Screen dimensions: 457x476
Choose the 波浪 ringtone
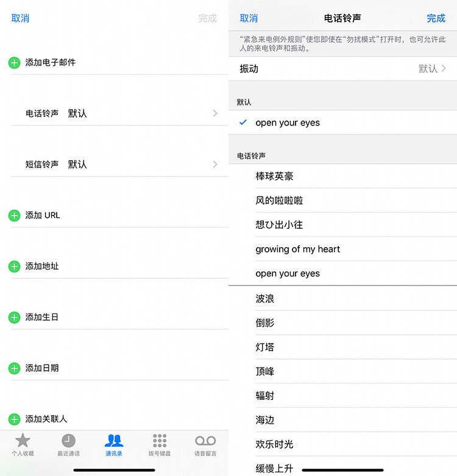[342, 298]
